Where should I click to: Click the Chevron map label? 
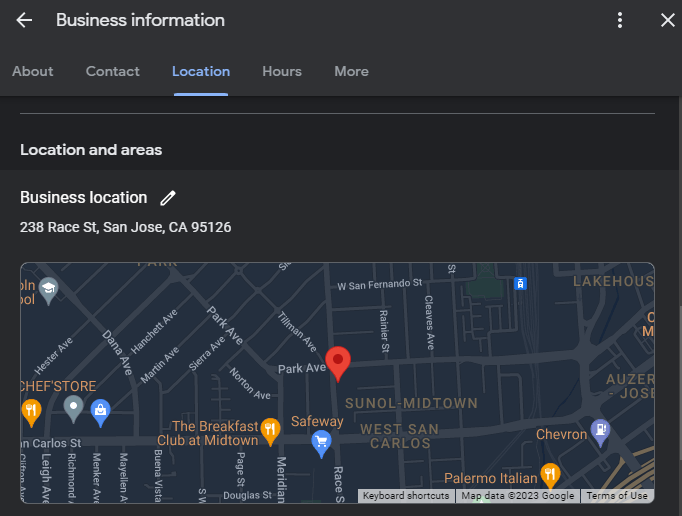(562, 434)
